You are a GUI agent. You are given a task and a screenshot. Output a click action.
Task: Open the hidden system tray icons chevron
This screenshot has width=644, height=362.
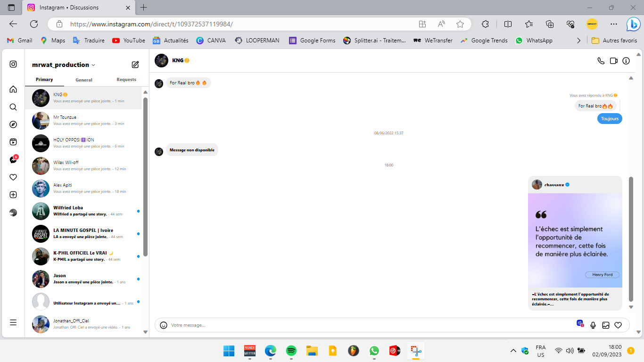click(513, 351)
